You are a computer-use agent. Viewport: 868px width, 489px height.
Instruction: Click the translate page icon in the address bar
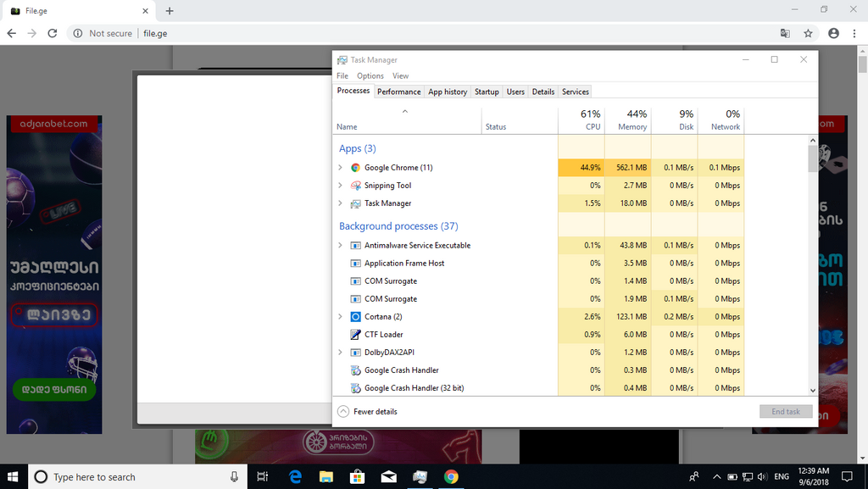785,33
